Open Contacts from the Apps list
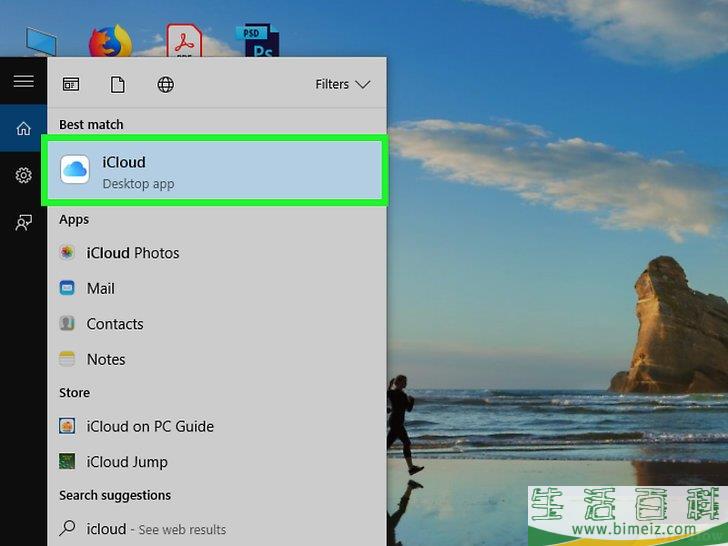 [x=216, y=324]
